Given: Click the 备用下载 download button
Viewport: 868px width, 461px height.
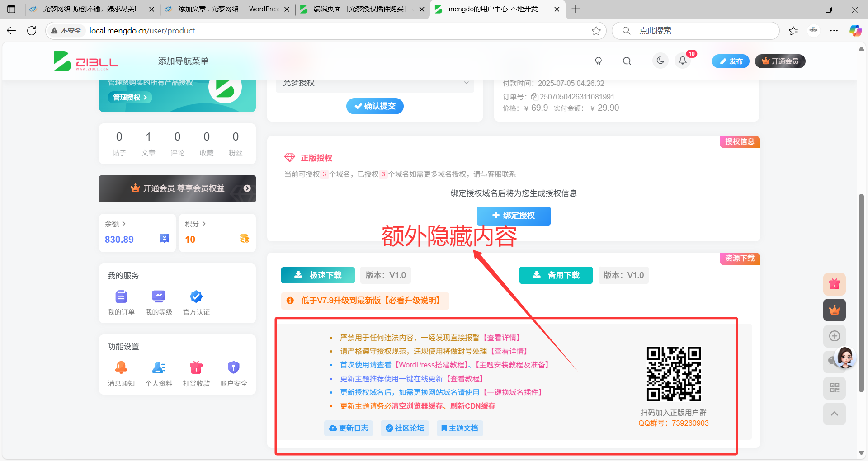Looking at the screenshot, I should (x=556, y=275).
